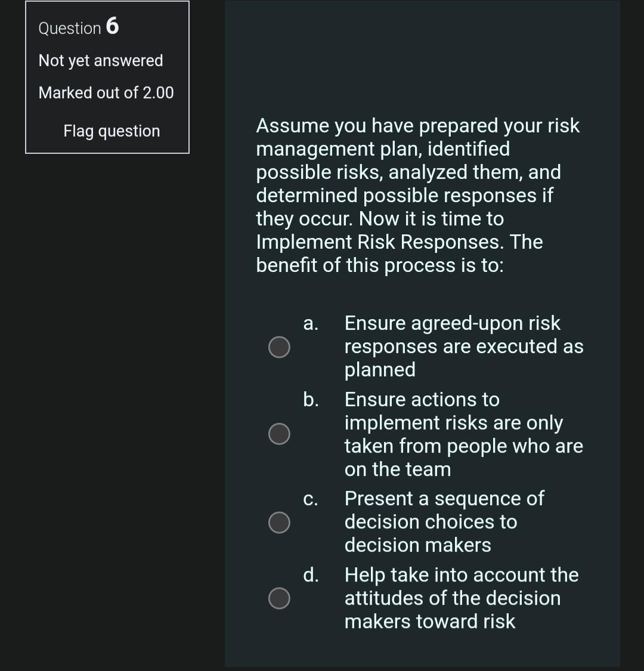Click the 'Marked out of 2.00' label
Viewport: 644px width, 671px height.
106,92
